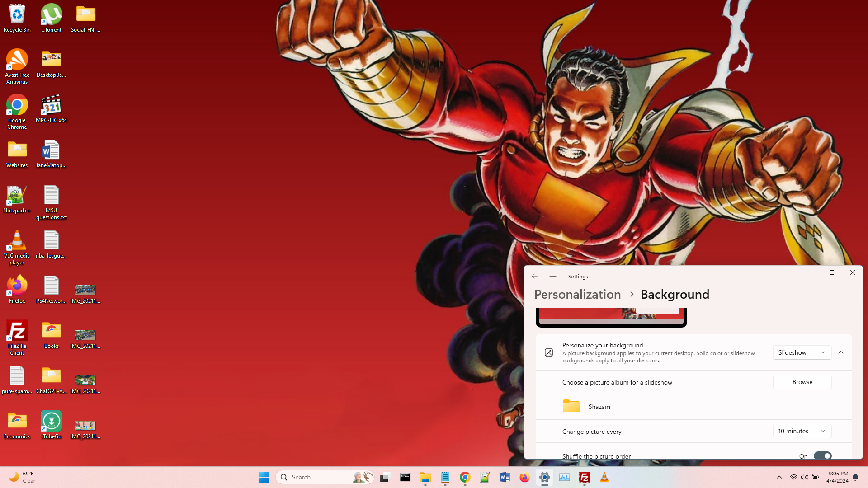Launch Firefox desktop shortcut
The height and width of the screenshot is (488, 868).
pos(17,290)
